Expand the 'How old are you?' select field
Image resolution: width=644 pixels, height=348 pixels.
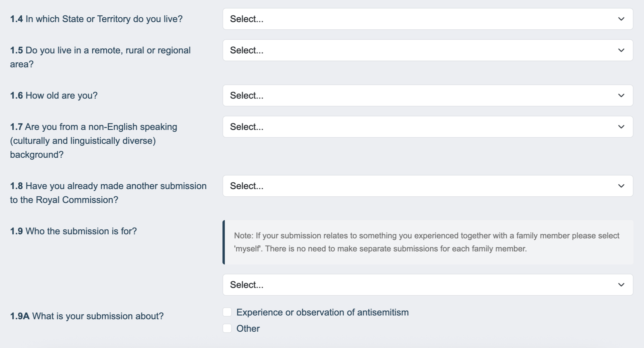(x=401, y=96)
